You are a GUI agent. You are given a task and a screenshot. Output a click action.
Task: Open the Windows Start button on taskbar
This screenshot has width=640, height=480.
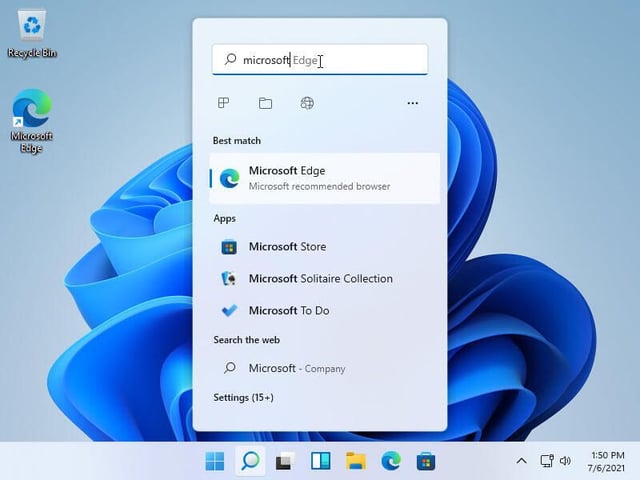point(215,461)
